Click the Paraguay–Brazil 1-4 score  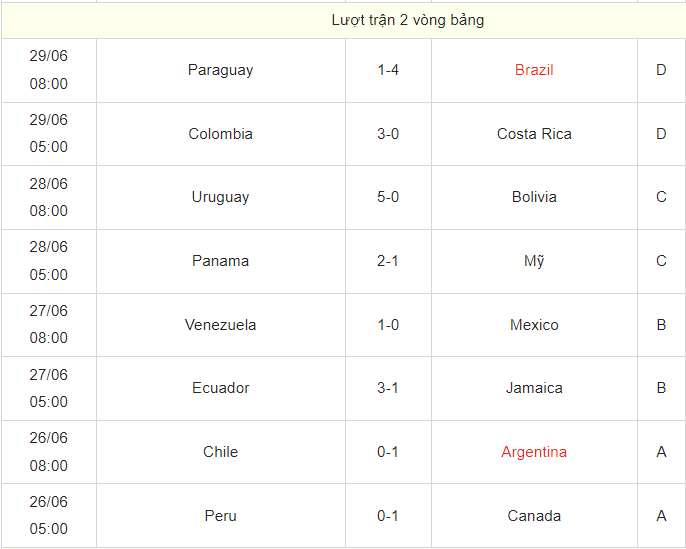coord(388,70)
